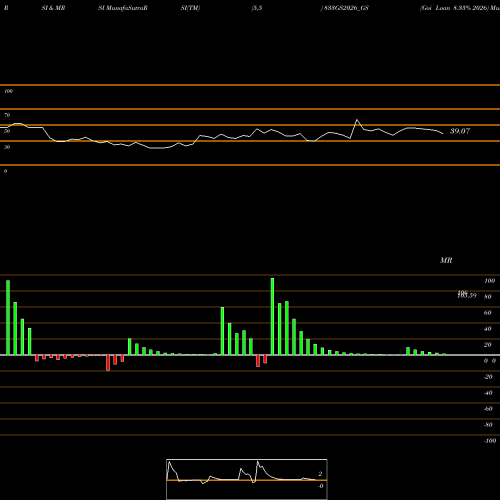This screenshot has height=500, width=500.
Task: Click the 50 level RSI axis label
Action: tap(7, 131)
